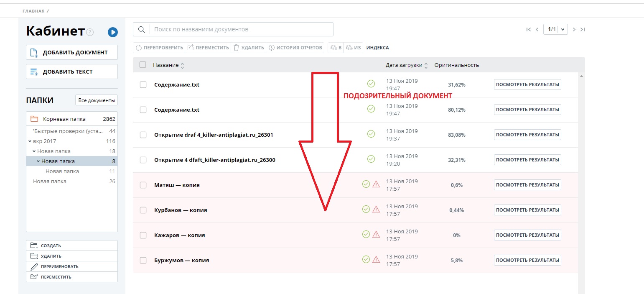Select checkbox for Матяш — копия
The width and height of the screenshot is (644, 294).
tap(143, 185)
